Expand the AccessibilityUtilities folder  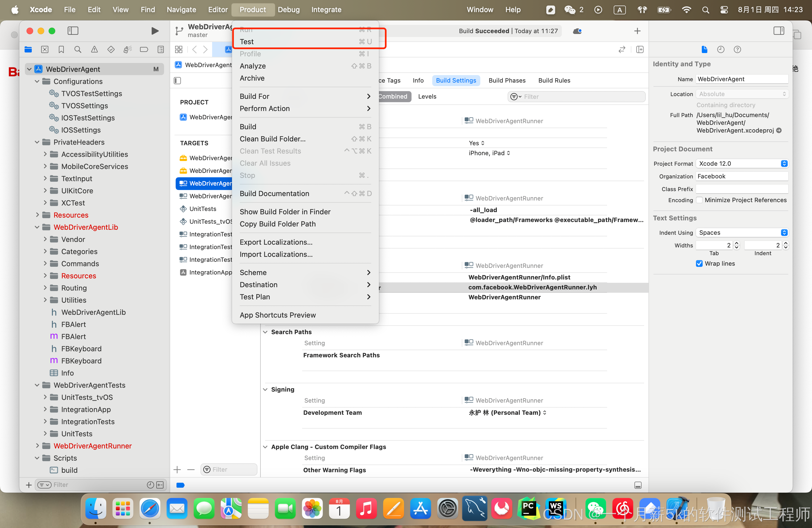[45, 155]
